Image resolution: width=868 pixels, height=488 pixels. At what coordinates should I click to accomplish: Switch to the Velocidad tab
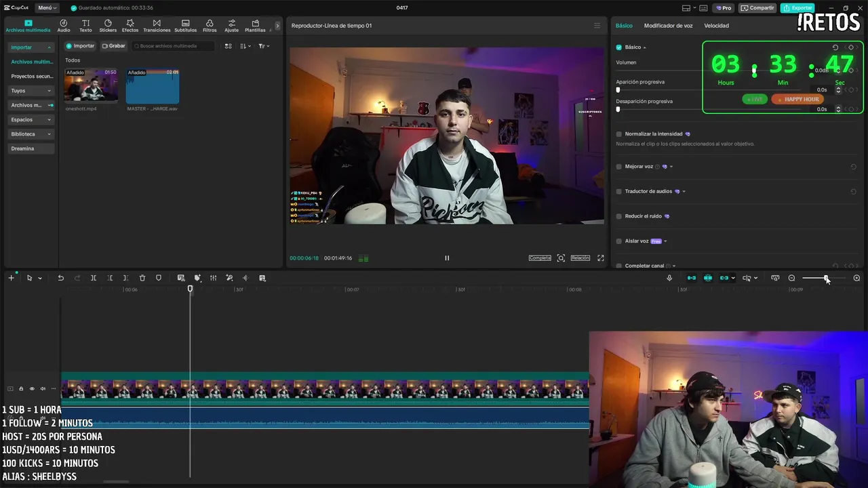(716, 26)
